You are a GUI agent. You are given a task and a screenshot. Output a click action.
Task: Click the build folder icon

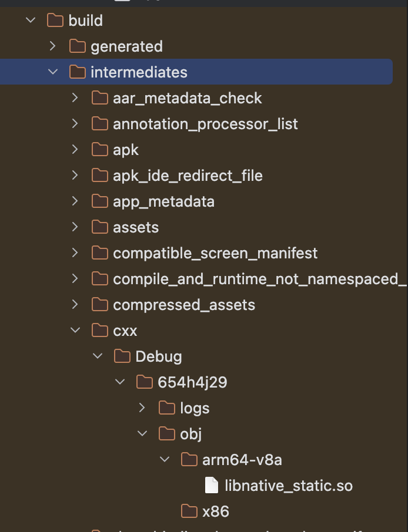click(x=55, y=21)
